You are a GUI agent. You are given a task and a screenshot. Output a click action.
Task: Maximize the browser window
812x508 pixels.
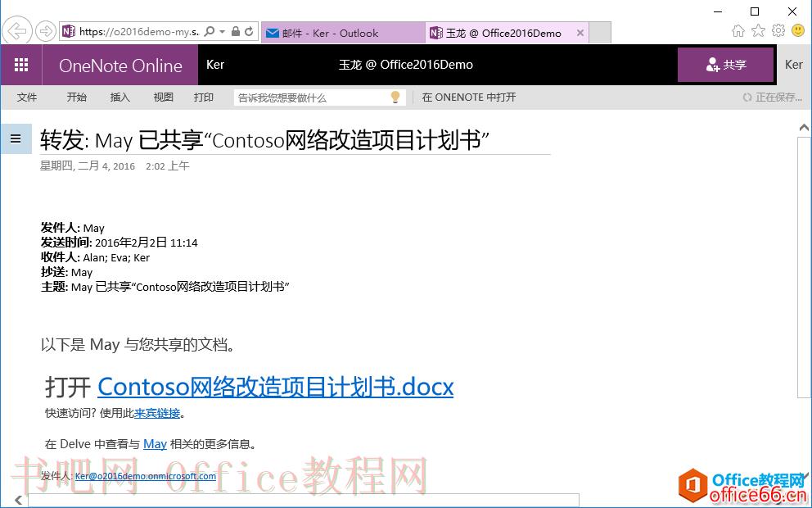pyautogui.click(x=755, y=11)
